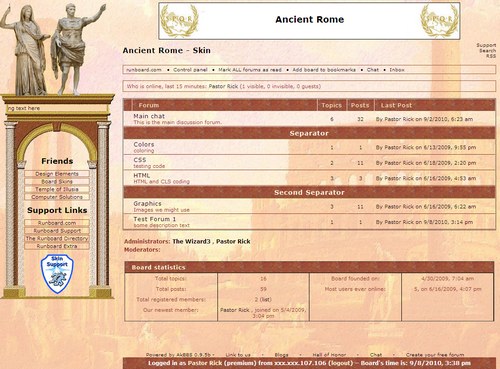Screen dimensions: 500x369
Task: Click the Ancient Rome banner title
Action: (x=310, y=19)
